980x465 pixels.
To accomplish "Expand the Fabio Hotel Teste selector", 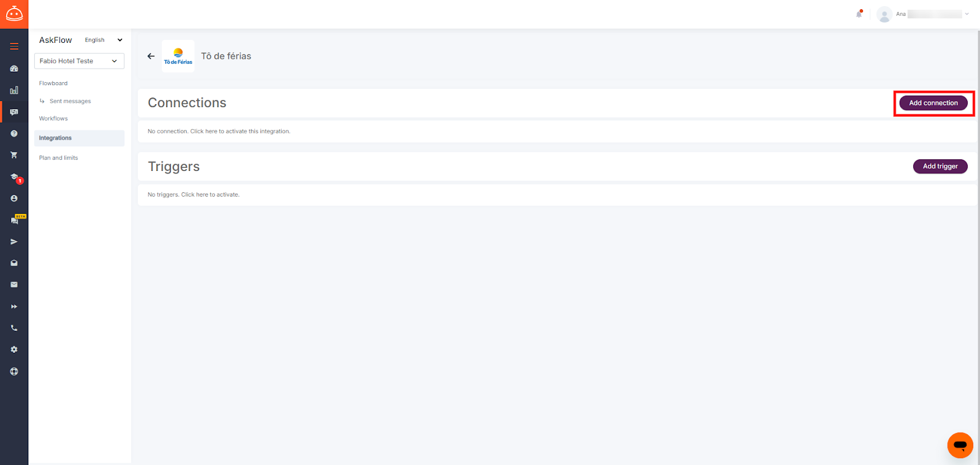I will coord(79,61).
